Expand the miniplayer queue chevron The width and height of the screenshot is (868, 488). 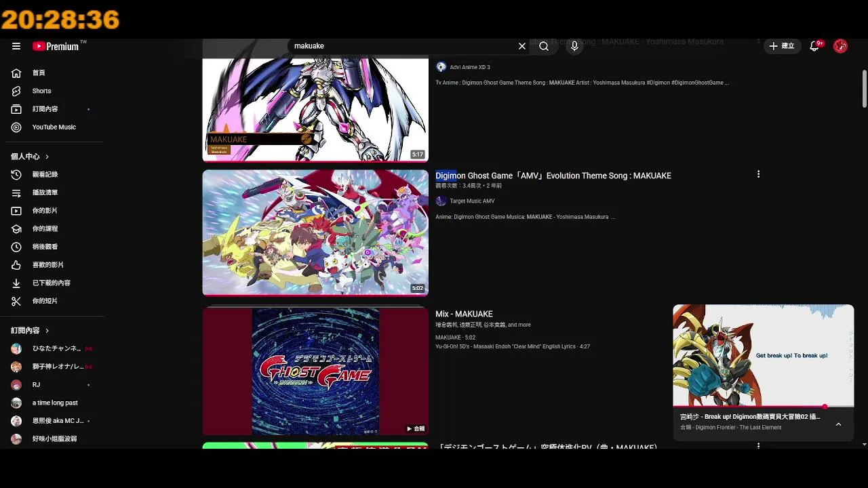pyautogui.click(x=838, y=424)
